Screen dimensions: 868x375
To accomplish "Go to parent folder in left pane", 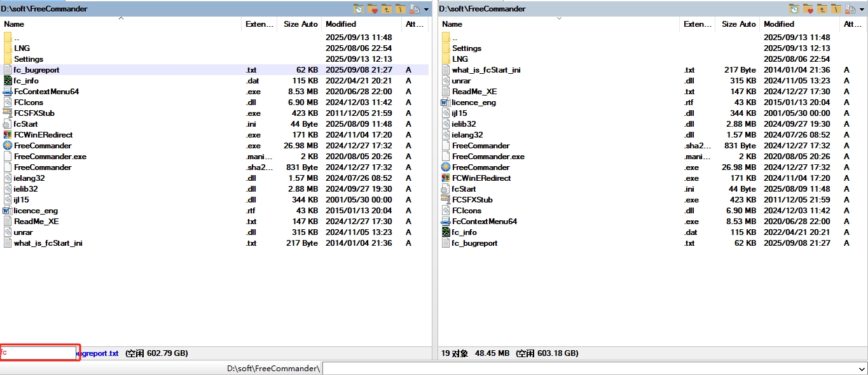I will [387, 9].
